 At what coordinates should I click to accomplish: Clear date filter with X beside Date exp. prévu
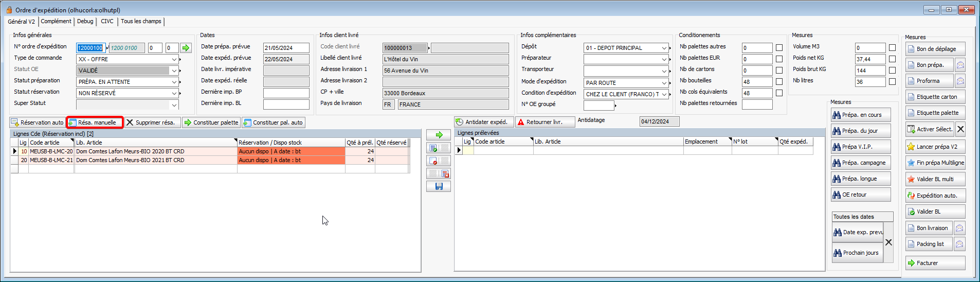coord(888,242)
